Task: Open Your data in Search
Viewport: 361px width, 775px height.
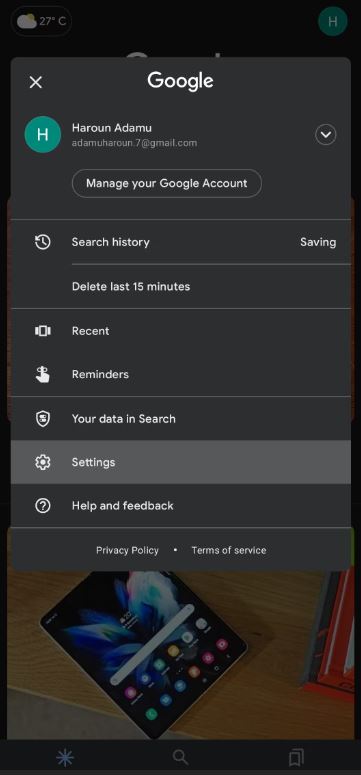Action: point(180,419)
